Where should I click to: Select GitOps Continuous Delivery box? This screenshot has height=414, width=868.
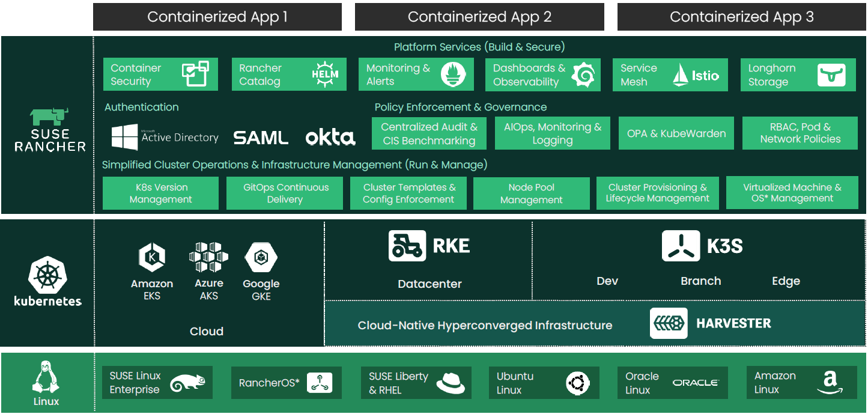tap(285, 193)
